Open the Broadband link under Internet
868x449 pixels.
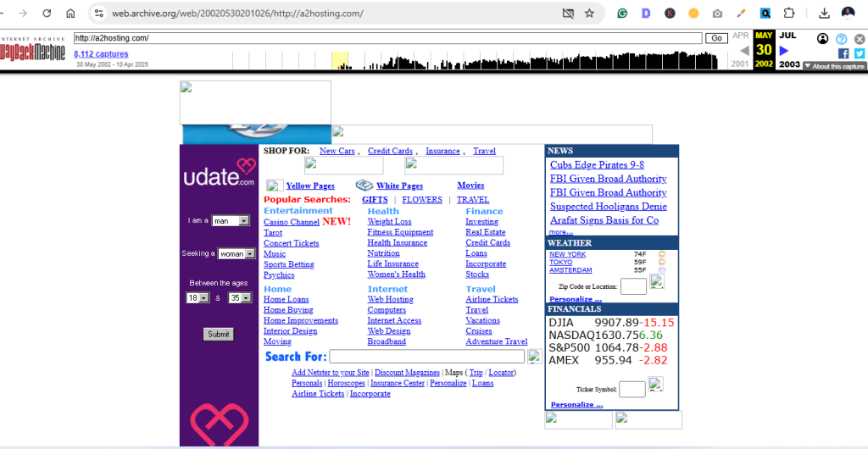(387, 341)
